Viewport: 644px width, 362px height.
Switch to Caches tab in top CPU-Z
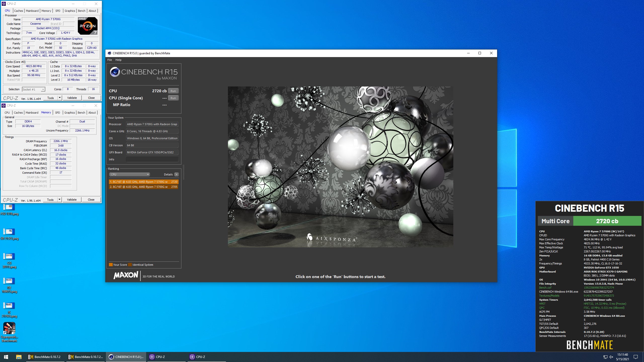18,11
